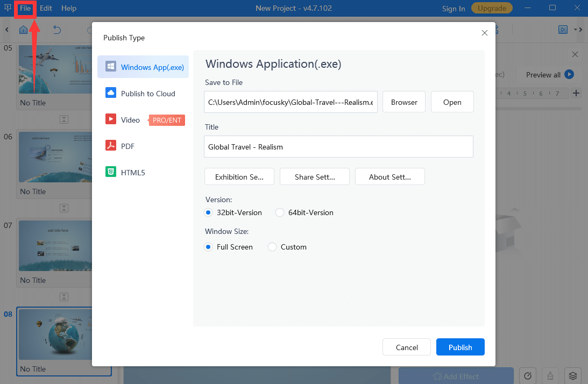This screenshot has height=384, width=588.
Task: Click the transition hourglass icon between frames 06 and 07
Action: pyautogui.click(x=64, y=208)
